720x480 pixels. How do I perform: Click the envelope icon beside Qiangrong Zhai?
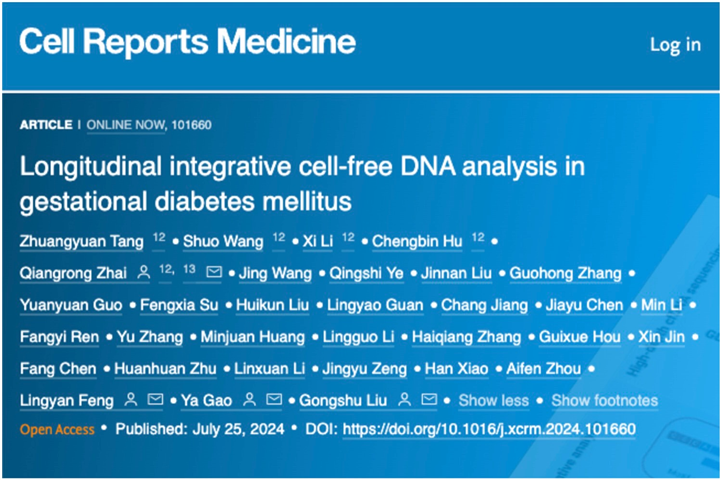tap(214, 272)
